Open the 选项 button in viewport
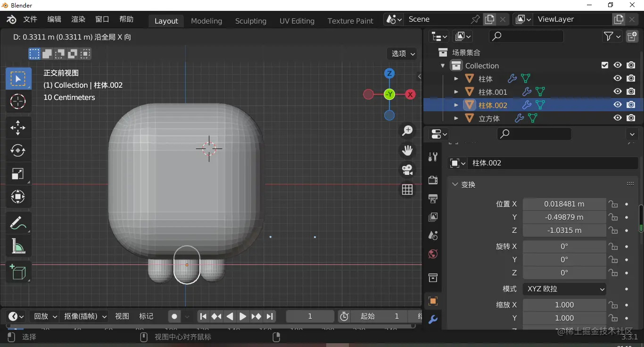Viewport: 644px width, 347px height. click(x=402, y=54)
